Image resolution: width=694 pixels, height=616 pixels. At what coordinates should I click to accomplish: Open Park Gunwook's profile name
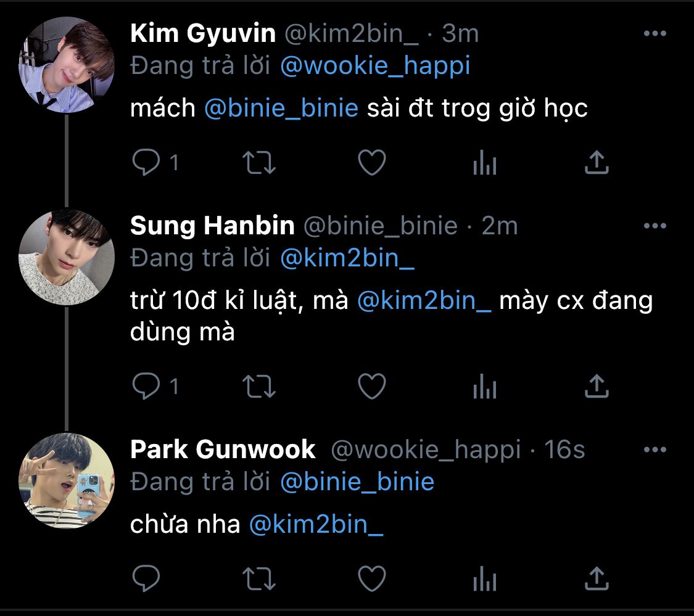(223, 450)
